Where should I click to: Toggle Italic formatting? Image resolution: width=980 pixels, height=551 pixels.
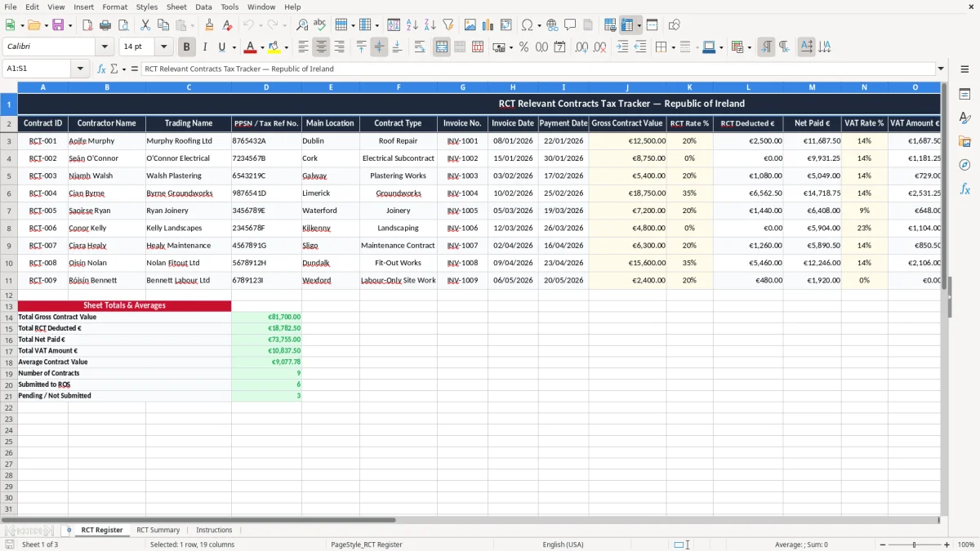(205, 47)
